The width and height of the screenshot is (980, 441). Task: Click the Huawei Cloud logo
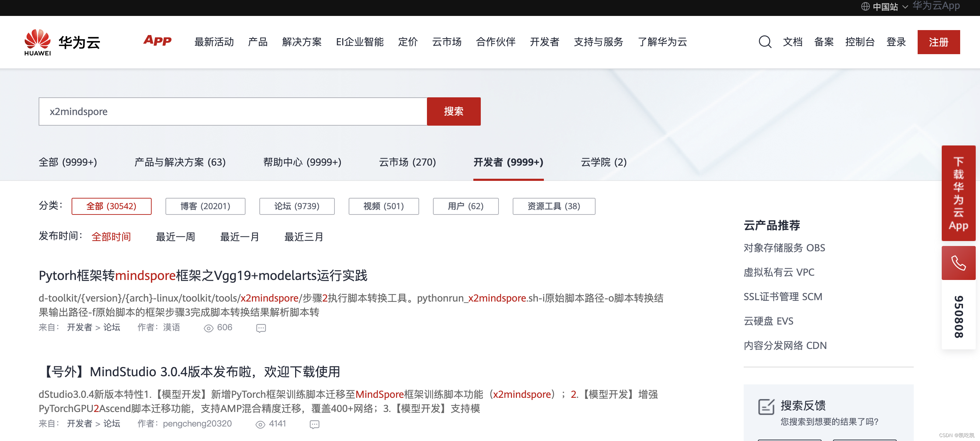(x=62, y=42)
